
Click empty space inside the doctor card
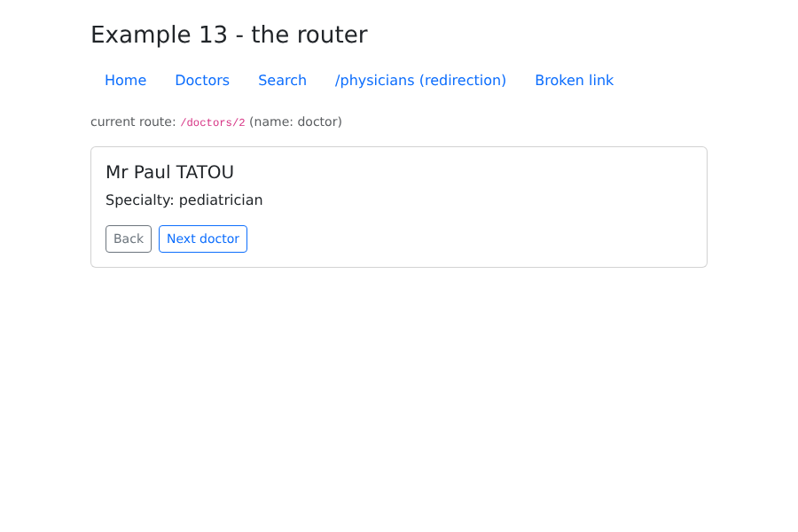coord(458,214)
